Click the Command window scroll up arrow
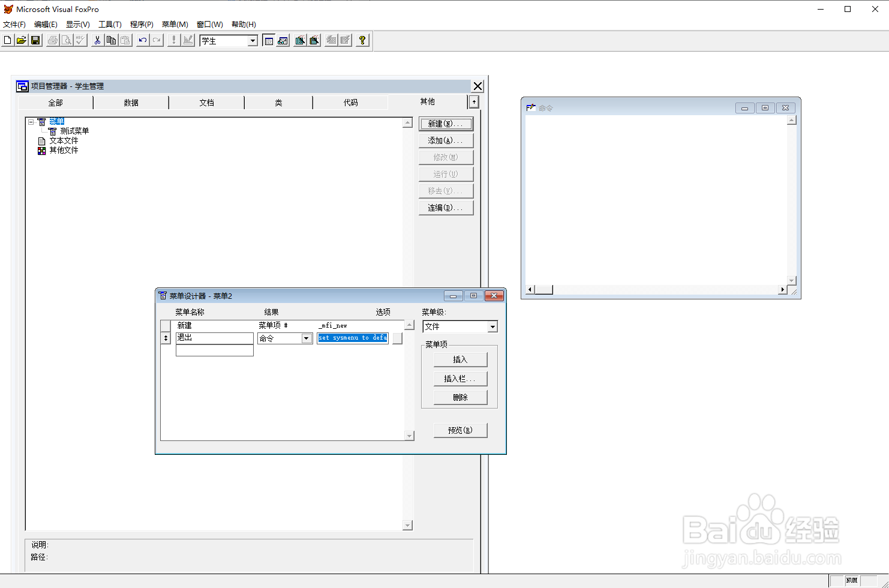 click(x=792, y=121)
